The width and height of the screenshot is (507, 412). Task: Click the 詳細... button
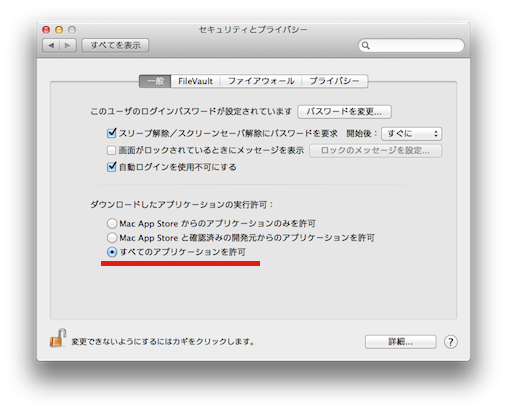click(x=400, y=342)
